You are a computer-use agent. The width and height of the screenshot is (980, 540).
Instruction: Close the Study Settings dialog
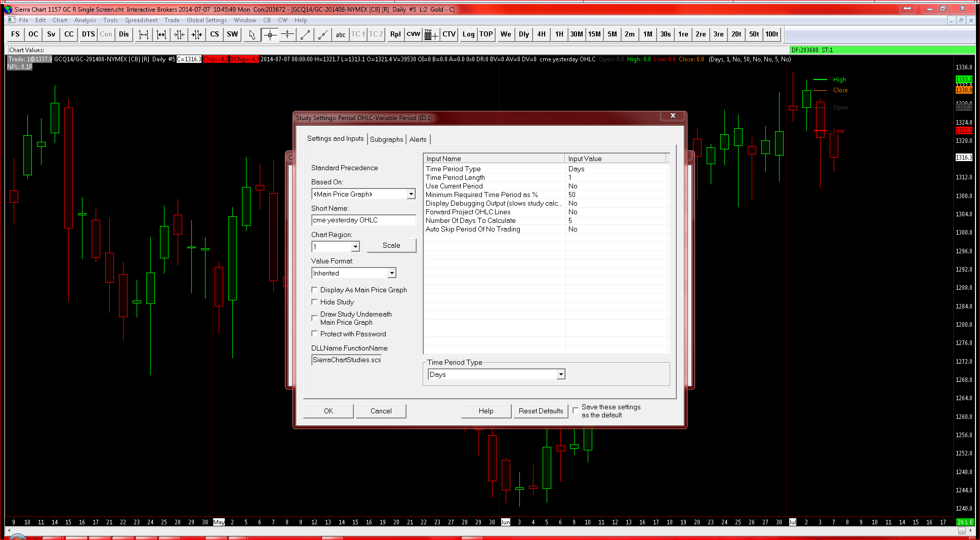click(x=673, y=116)
